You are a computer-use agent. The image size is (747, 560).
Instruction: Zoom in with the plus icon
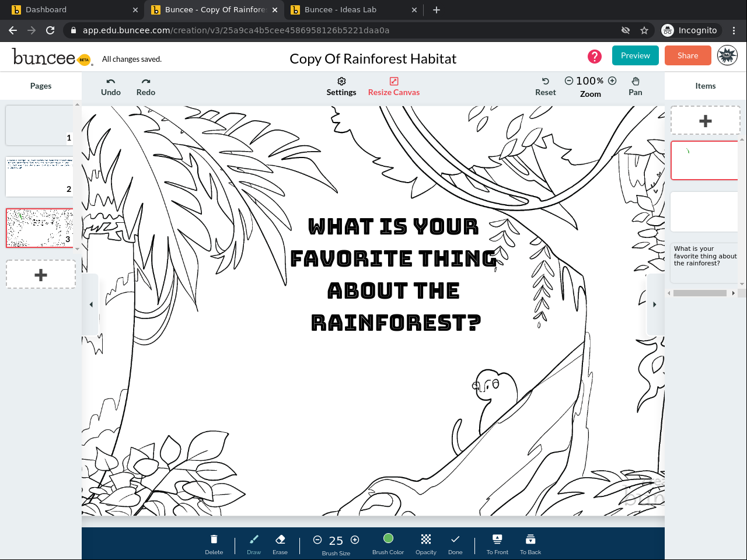click(x=612, y=81)
